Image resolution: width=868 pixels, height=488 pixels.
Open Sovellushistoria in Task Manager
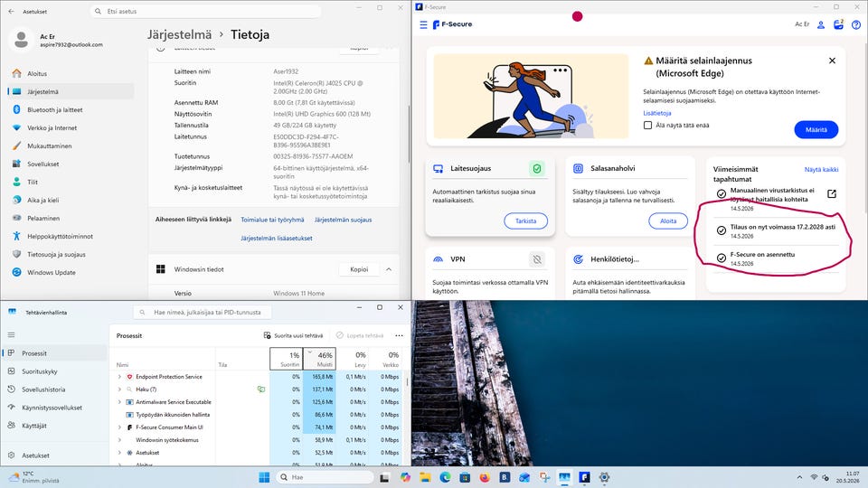coord(55,389)
